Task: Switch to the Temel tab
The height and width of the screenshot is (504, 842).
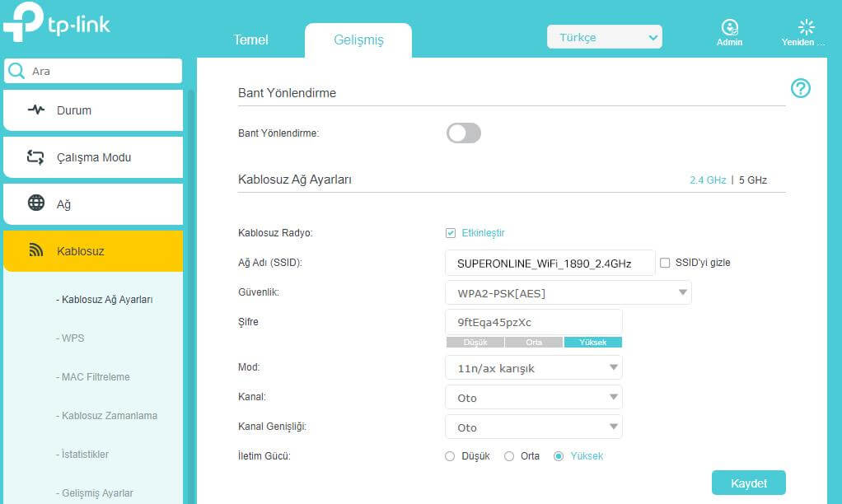Action: (250, 40)
